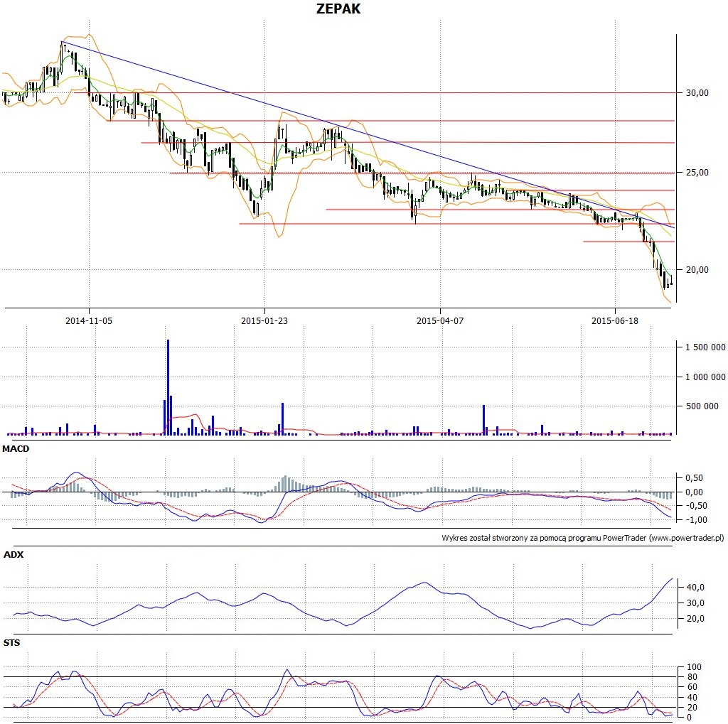Click the 20,00 price axis label

(697, 270)
